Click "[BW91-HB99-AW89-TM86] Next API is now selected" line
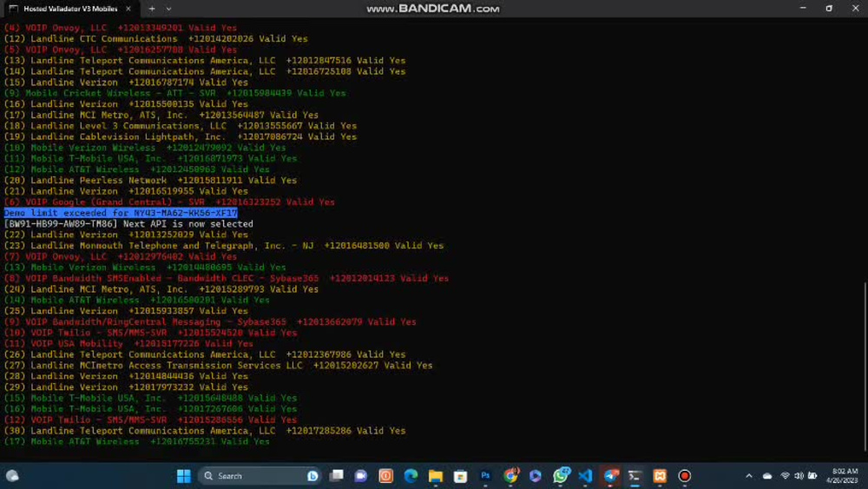 [128, 224]
